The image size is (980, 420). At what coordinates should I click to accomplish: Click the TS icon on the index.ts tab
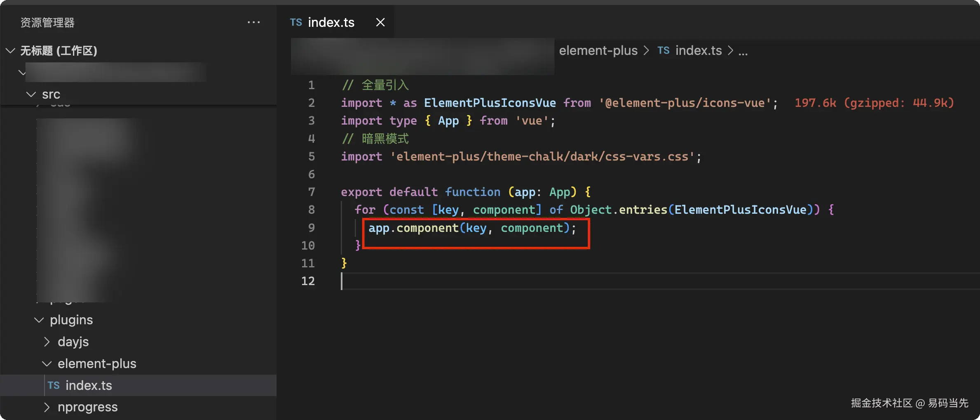pyautogui.click(x=296, y=22)
